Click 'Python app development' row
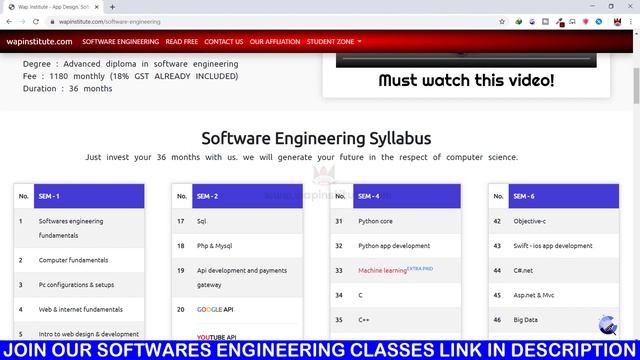 (396, 246)
